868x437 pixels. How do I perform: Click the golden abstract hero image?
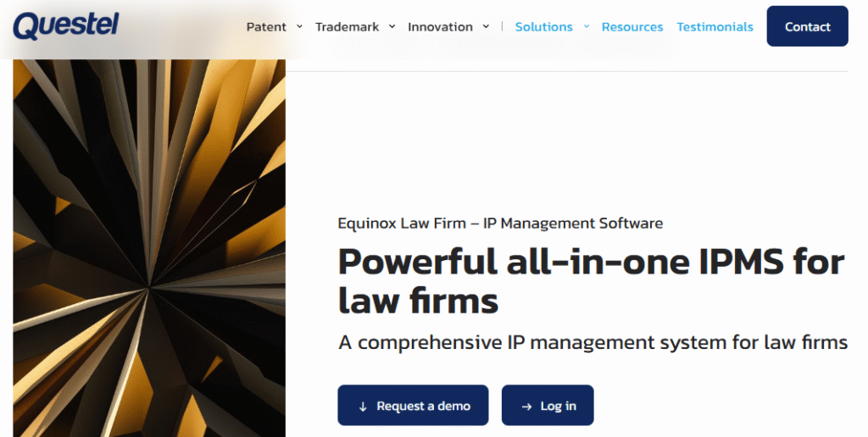point(149,248)
